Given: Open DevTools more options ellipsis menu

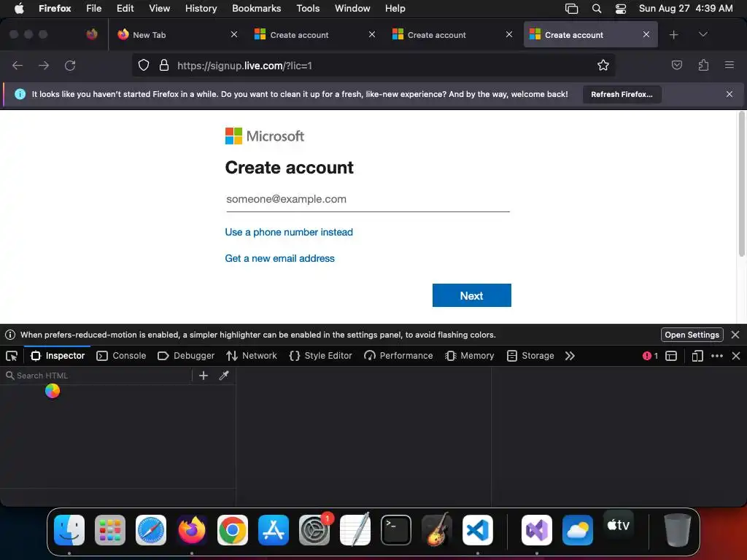Looking at the screenshot, I should 717,356.
